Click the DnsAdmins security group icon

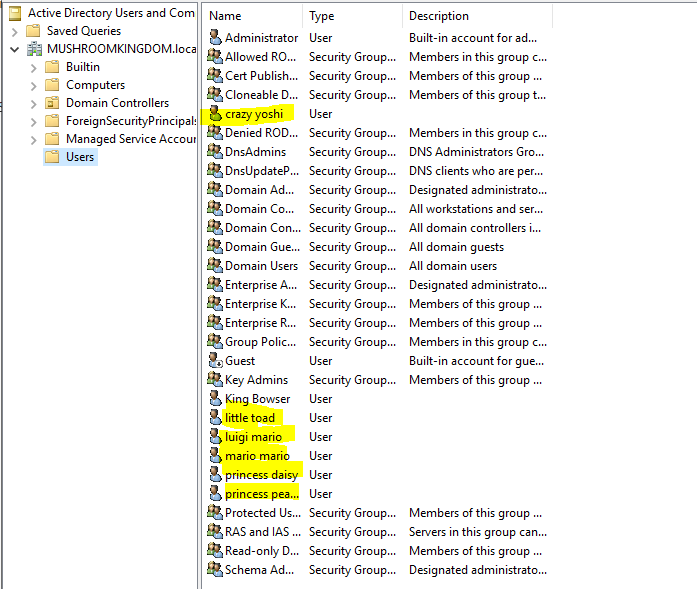coord(214,152)
